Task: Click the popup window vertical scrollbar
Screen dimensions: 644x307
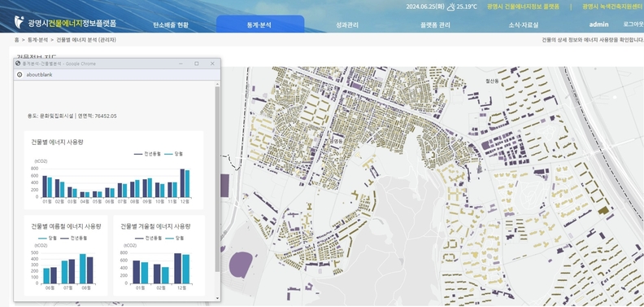Action: click(x=217, y=179)
